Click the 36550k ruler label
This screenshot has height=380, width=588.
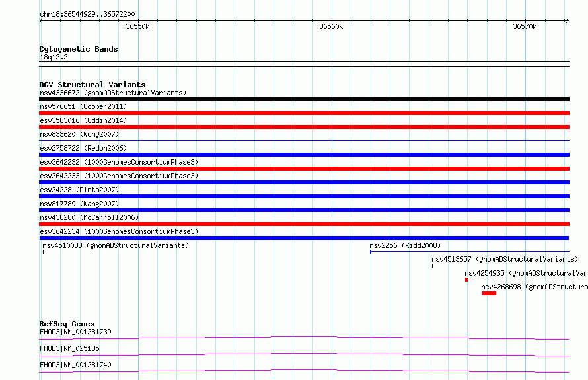[137, 26]
